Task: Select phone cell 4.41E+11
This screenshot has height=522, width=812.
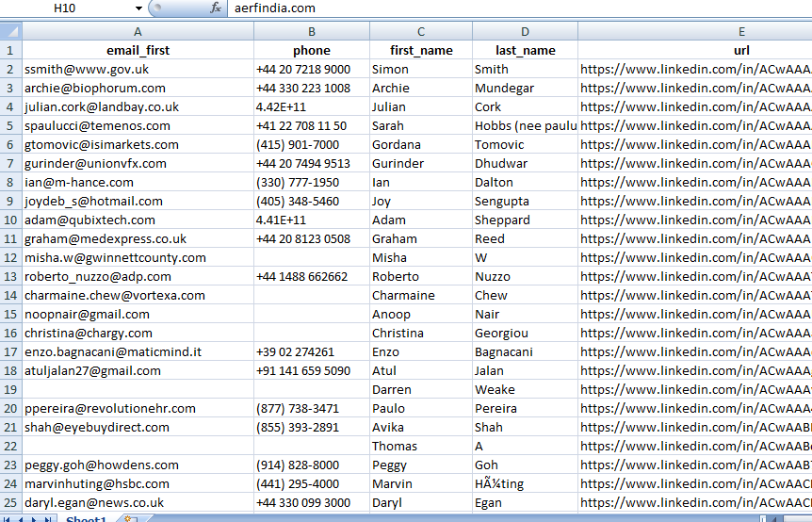Action: (x=312, y=220)
